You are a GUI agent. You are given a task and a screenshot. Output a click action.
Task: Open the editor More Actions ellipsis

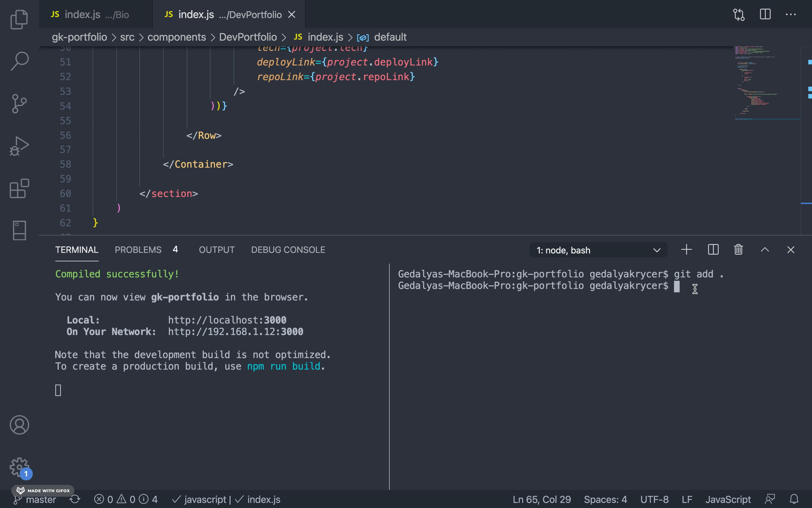pos(791,14)
